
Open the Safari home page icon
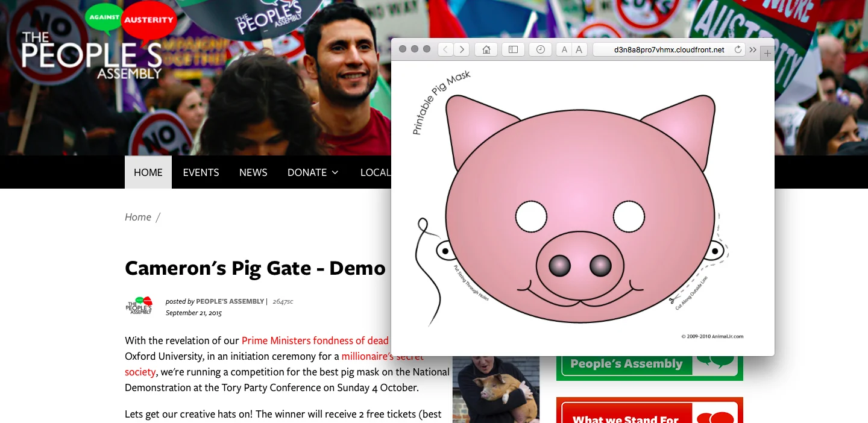click(x=486, y=49)
